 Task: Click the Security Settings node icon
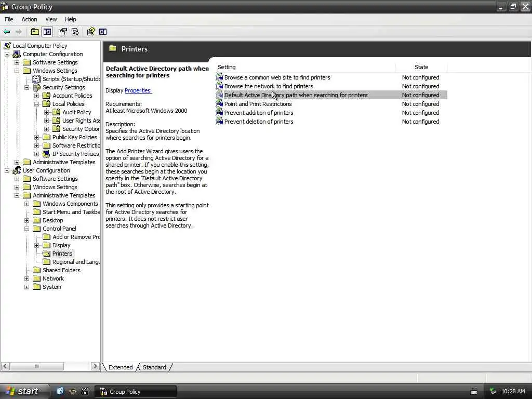(37, 87)
